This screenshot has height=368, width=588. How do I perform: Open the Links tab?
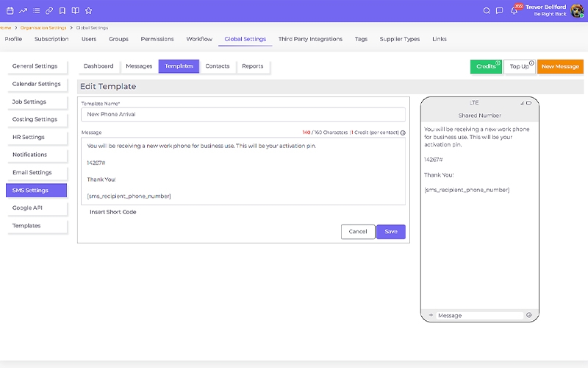point(439,39)
